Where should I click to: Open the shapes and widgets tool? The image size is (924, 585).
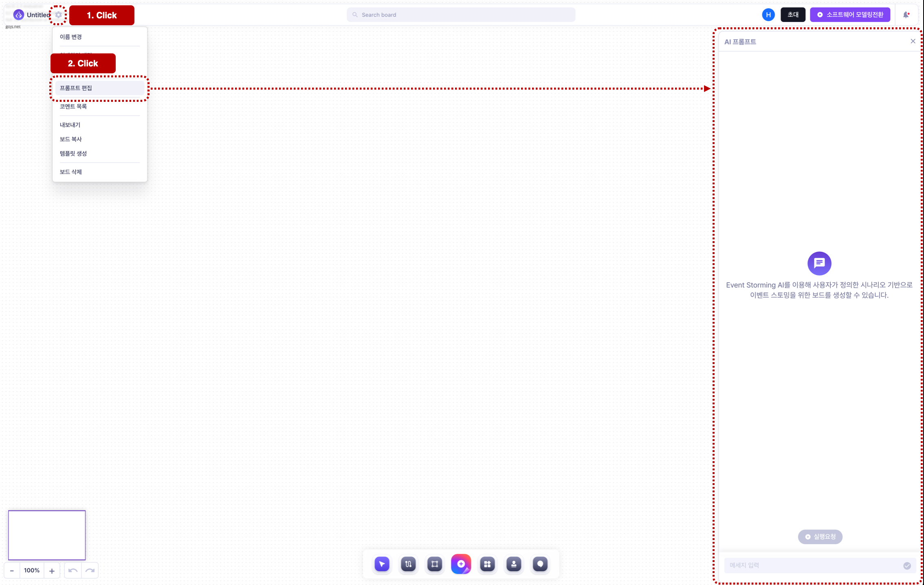tap(487, 564)
